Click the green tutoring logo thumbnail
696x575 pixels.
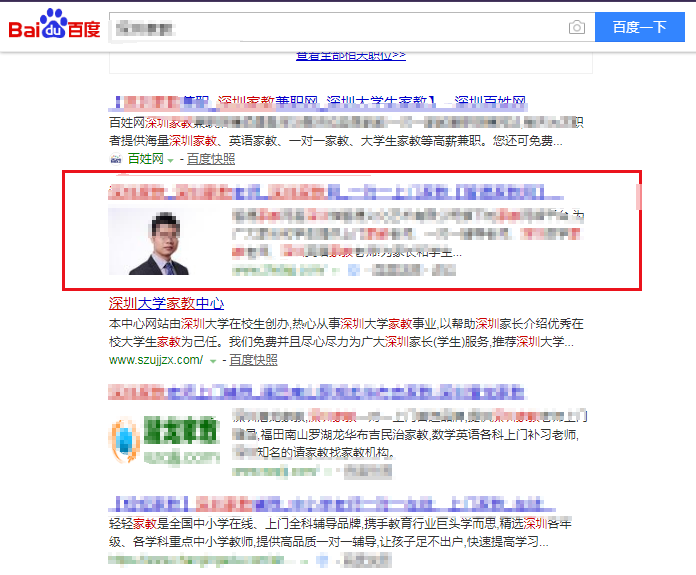pyautogui.click(x=164, y=442)
